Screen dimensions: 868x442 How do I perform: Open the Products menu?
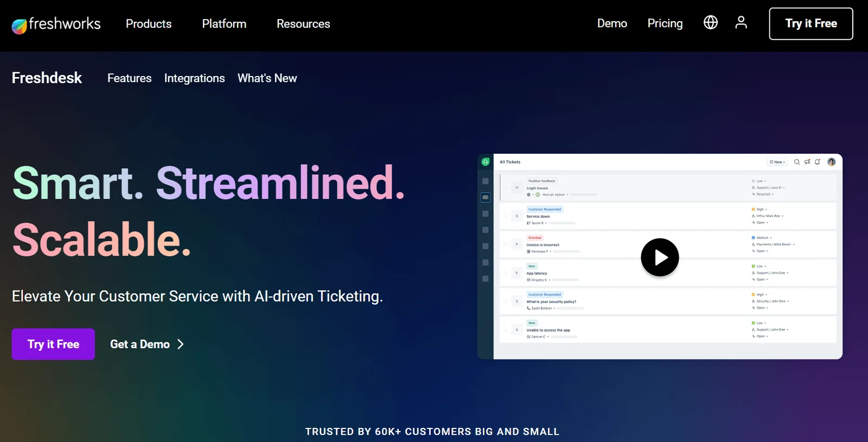tap(149, 24)
